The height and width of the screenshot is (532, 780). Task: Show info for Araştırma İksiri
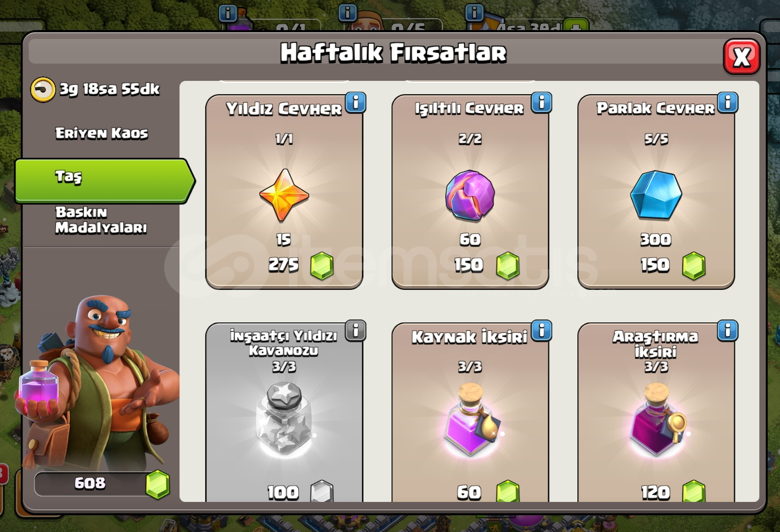click(727, 330)
